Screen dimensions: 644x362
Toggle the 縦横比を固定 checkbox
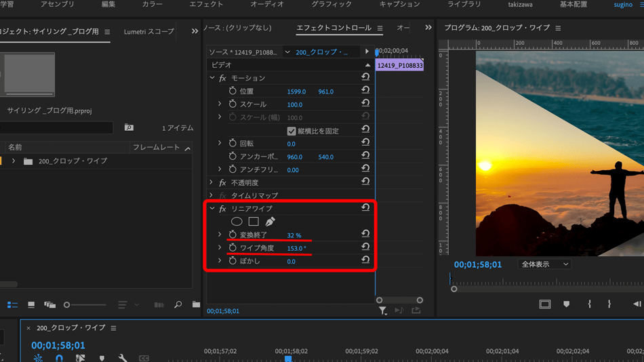coord(291,131)
